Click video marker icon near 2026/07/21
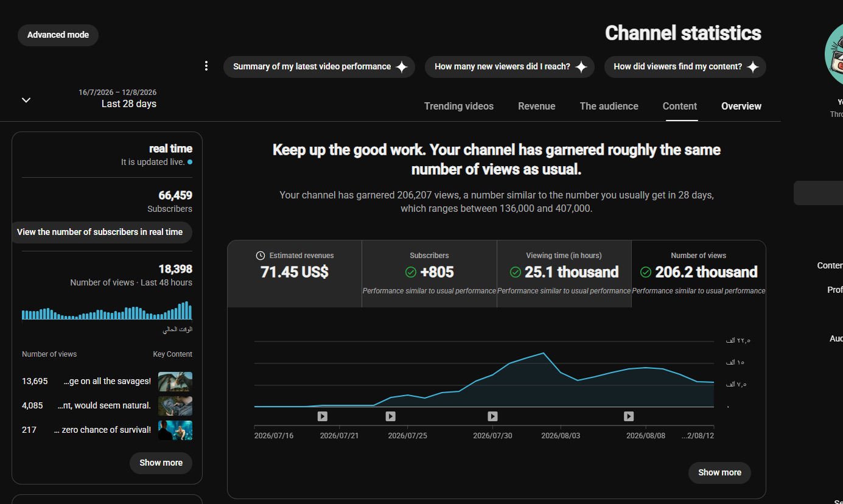 [323, 416]
